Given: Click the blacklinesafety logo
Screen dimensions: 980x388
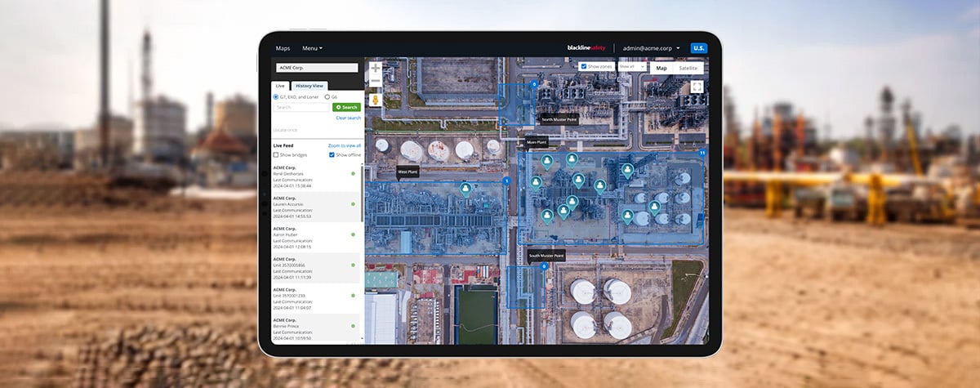Looking at the screenshot, I should pos(586,48).
